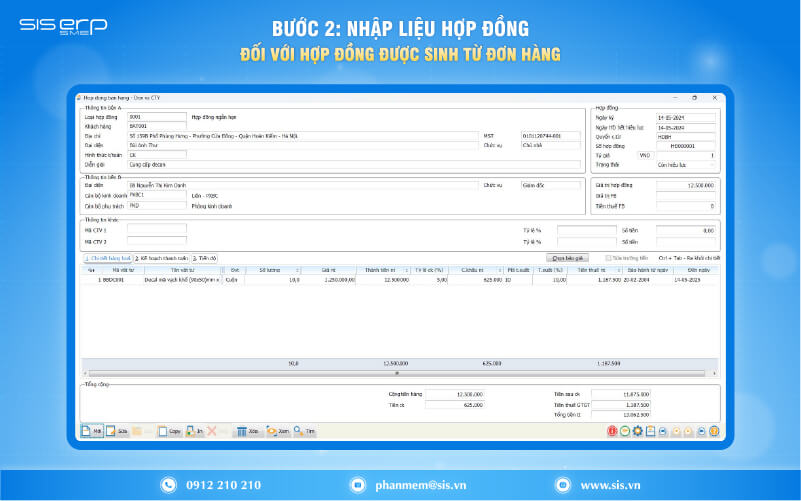Open the Kế hoạch thanh toán tab
The height and width of the screenshot is (501, 801).
[x=161, y=257]
